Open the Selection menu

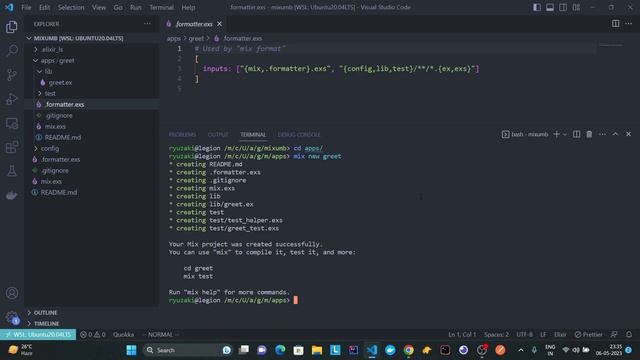tap(71, 7)
